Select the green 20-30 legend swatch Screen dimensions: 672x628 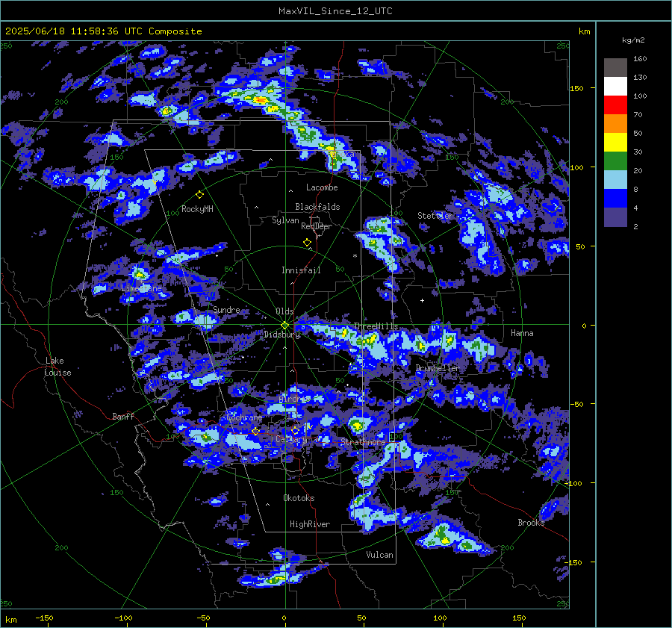coord(615,161)
